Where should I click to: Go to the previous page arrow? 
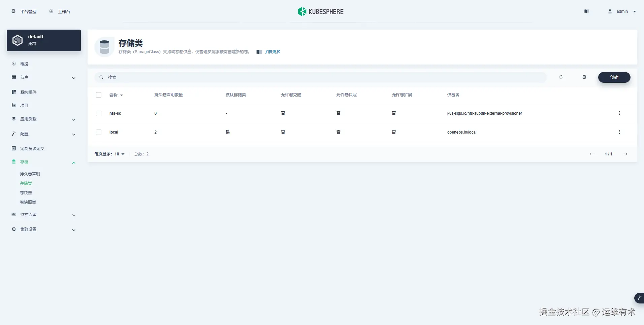(x=592, y=154)
